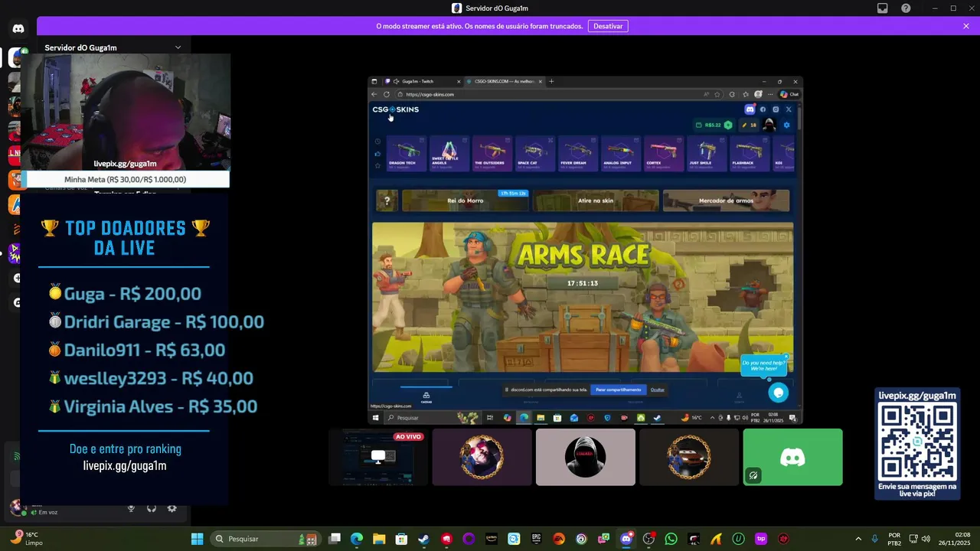Image resolution: width=980 pixels, height=551 pixels.
Task: Dismiss the streamer mode banner
Action: pyautogui.click(x=966, y=26)
